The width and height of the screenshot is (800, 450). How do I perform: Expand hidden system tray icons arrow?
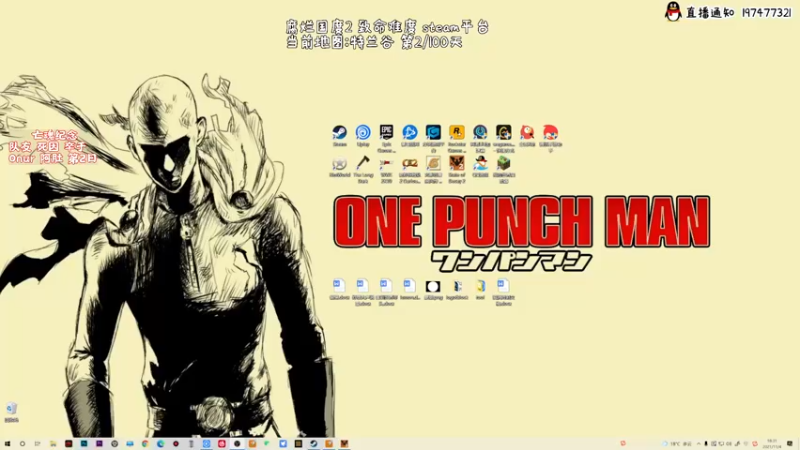698,444
